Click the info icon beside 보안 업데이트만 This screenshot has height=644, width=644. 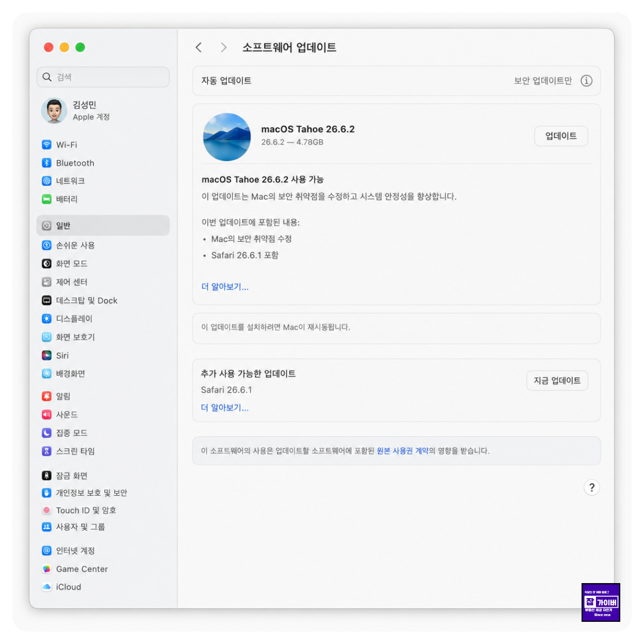point(586,81)
